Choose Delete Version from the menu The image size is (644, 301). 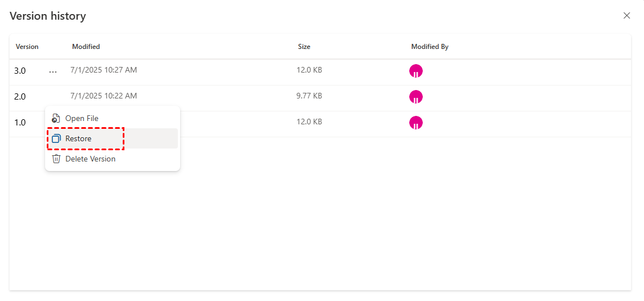tap(90, 159)
